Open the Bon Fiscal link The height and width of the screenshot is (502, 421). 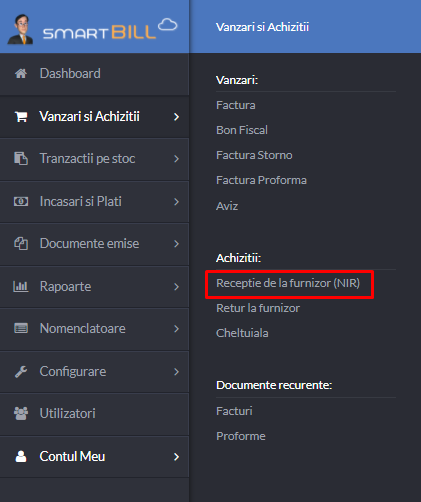point(242,130)
